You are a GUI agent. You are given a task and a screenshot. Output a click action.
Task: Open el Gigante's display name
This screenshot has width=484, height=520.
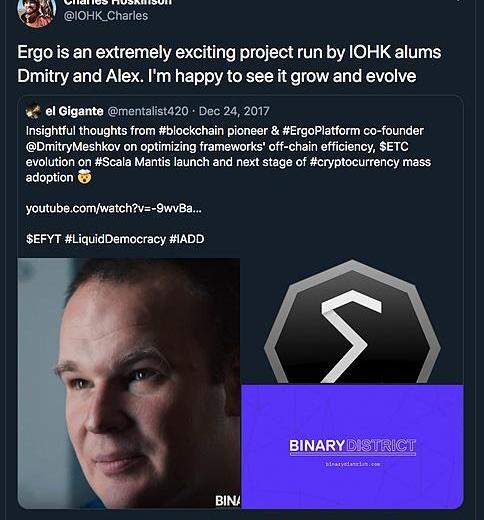pos(74,111)
